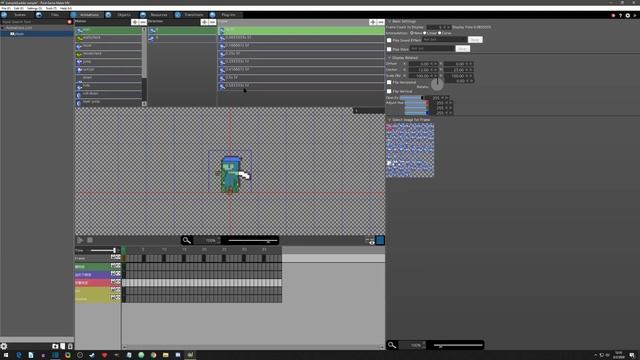Viewport: 640px width, 360px height.
Task: Toggle Flip Vertical checkbox
Action: pos(389,91)
